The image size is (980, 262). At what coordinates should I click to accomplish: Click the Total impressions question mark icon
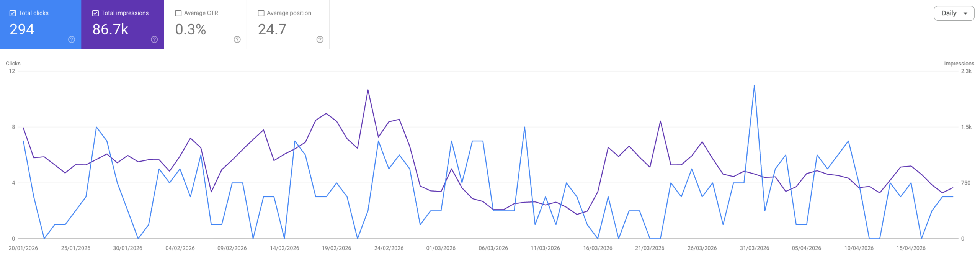154,39
